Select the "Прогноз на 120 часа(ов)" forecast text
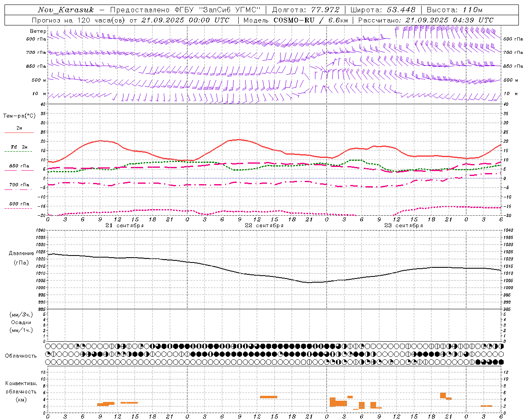The width and height of the screenshot is (525, 420). (79, 20)
